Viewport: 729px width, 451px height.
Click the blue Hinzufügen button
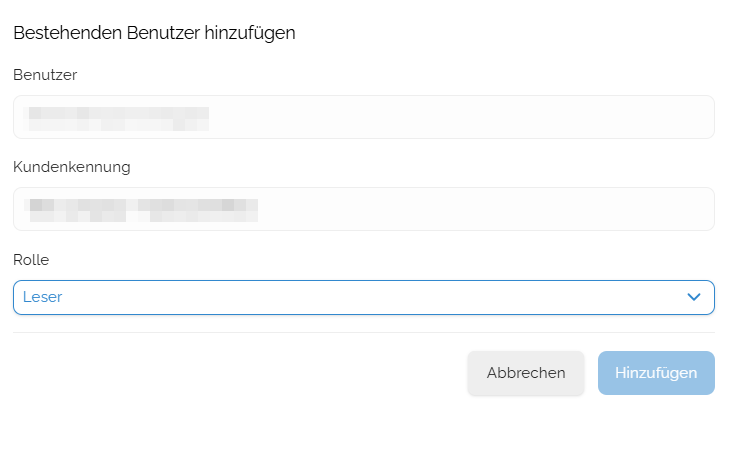pos(656,373)
